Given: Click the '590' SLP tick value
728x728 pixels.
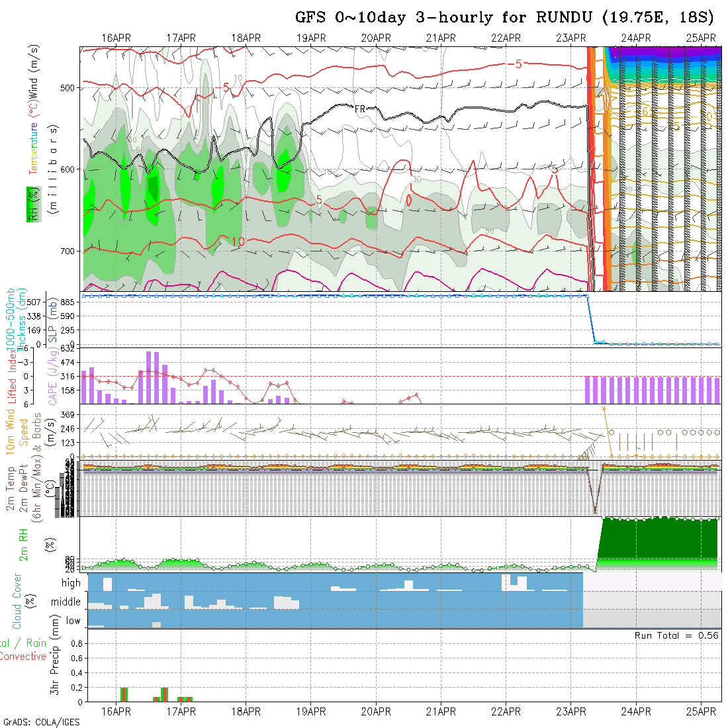Looking at the screenshot, I should coord(68,316).
